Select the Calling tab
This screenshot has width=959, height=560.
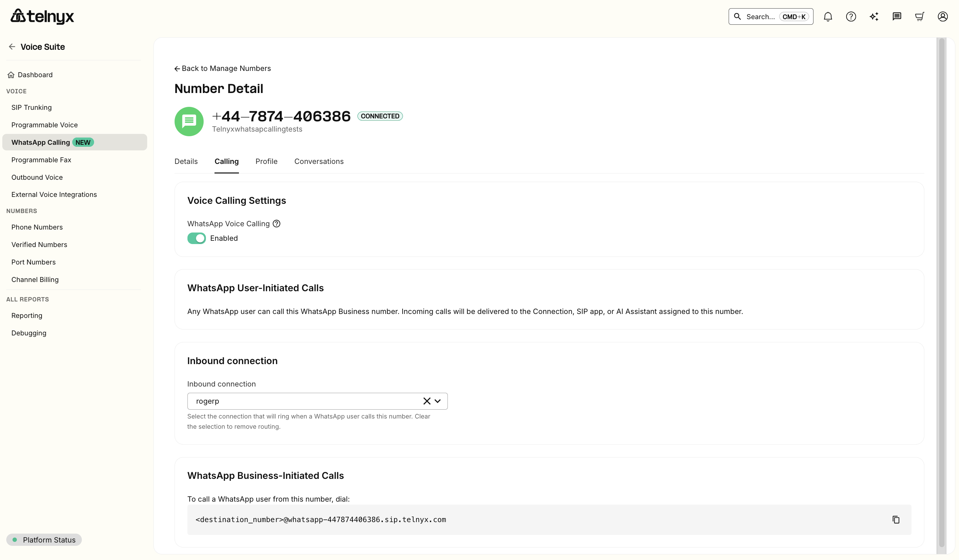[x=226, y=161]
